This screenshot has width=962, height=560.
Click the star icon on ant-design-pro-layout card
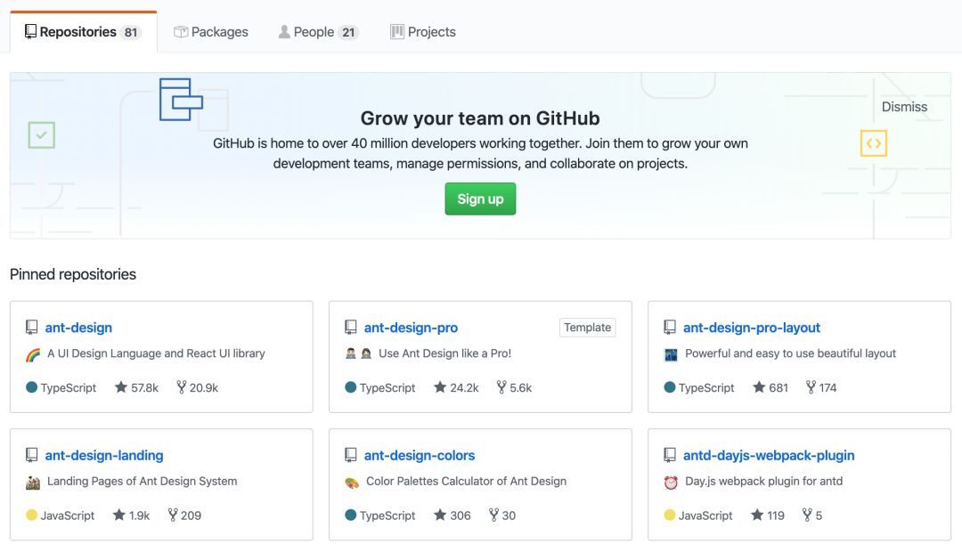coord(759,387)
